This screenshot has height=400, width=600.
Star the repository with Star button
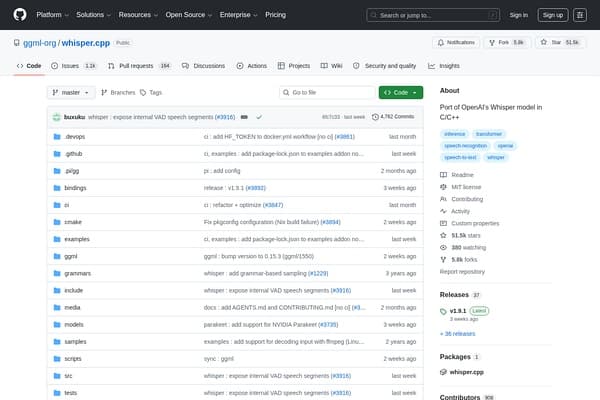(x=560, y=42)
